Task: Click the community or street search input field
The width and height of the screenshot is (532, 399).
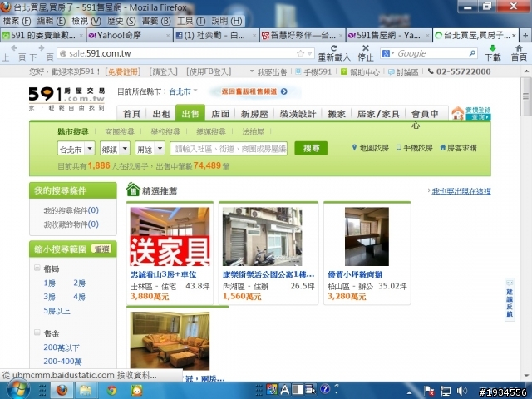Action: pyautogui.click(x=229, y=149)
